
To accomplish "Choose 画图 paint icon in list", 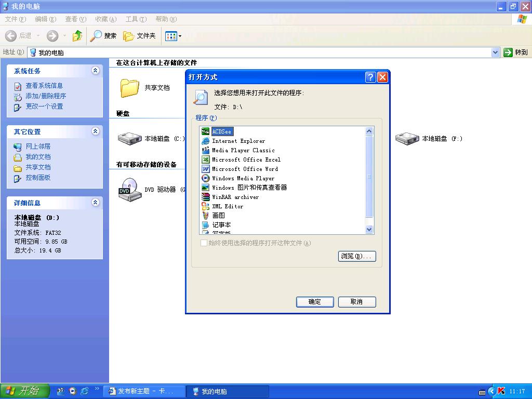I will pyautogui.click(x=205, y=216).
